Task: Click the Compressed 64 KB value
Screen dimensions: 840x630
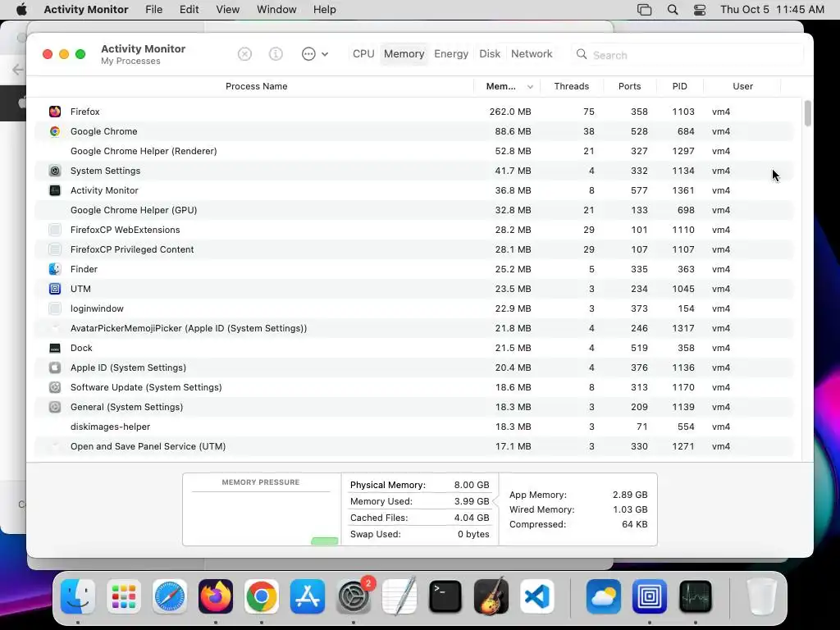Action: point(634,524)
